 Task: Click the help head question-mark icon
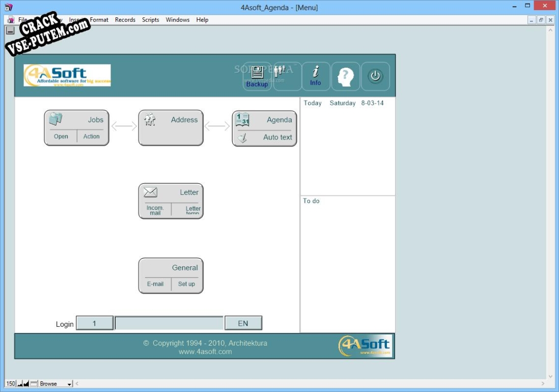pos(346,77)
